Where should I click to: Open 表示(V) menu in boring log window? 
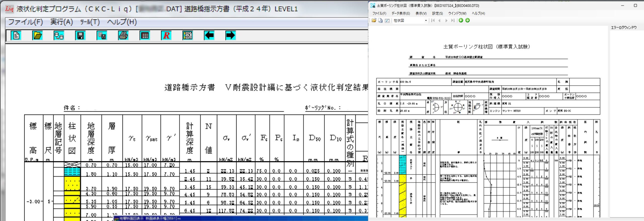[421, 13]
